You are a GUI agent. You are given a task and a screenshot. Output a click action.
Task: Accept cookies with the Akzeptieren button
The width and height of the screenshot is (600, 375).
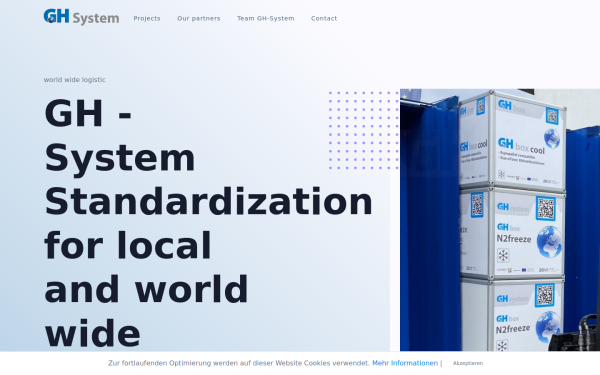pos(468,363)
